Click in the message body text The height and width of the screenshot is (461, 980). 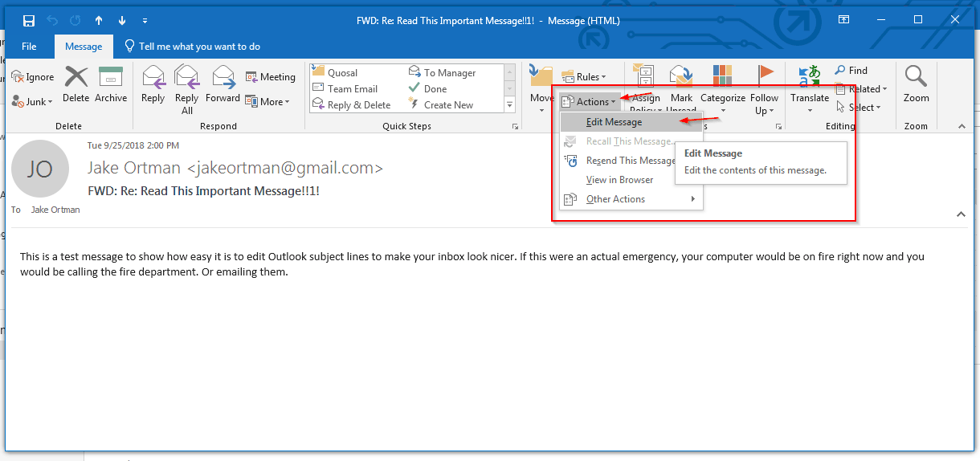point(472,264)
